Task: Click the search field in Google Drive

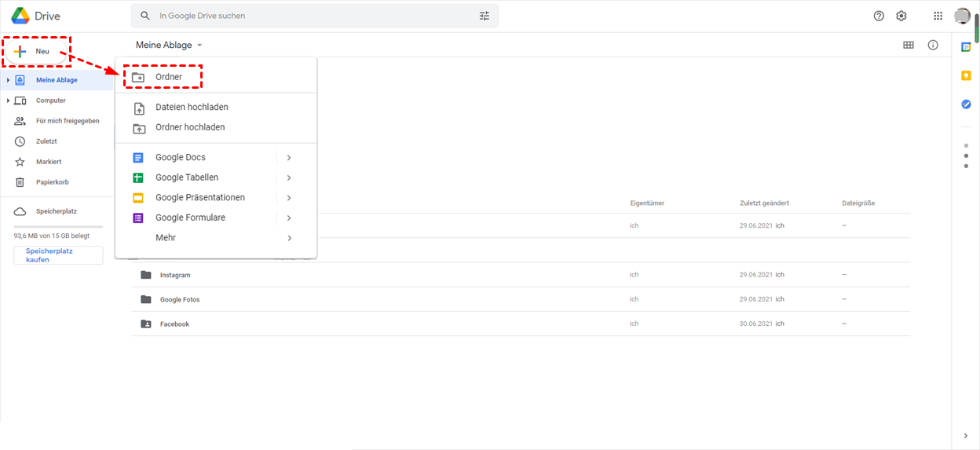Action: click(314, 16)
